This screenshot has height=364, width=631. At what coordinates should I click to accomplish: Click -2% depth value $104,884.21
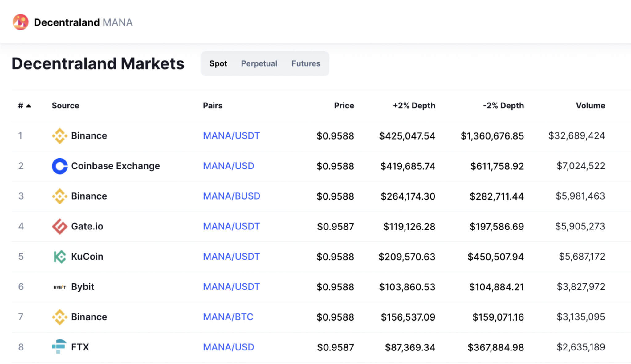(496, 287)
